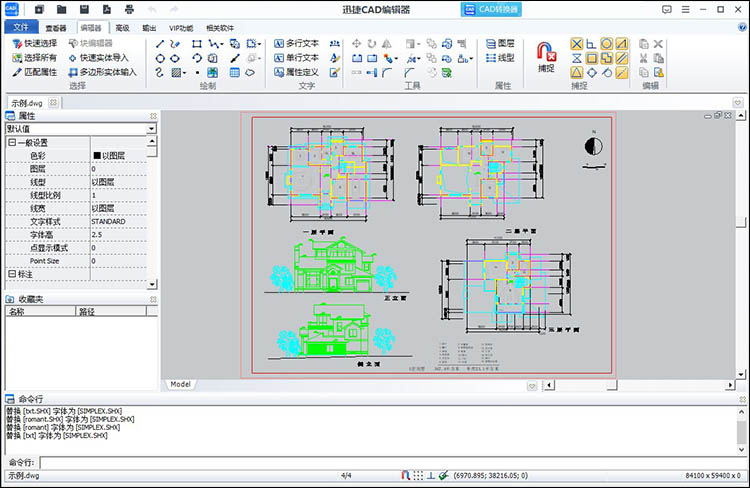
Task: Click the Quick Select funnel icon
Action: 17,44
